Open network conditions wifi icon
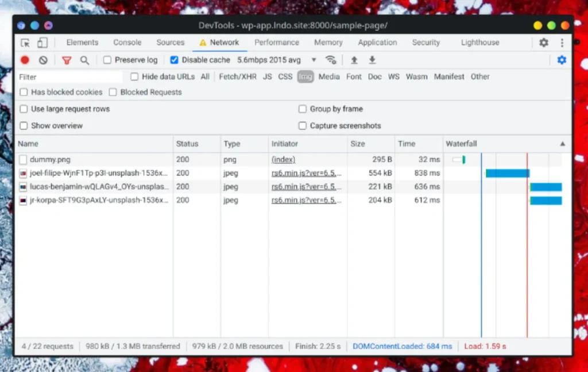Screen dimensions: 588x372 click(330, 60)
